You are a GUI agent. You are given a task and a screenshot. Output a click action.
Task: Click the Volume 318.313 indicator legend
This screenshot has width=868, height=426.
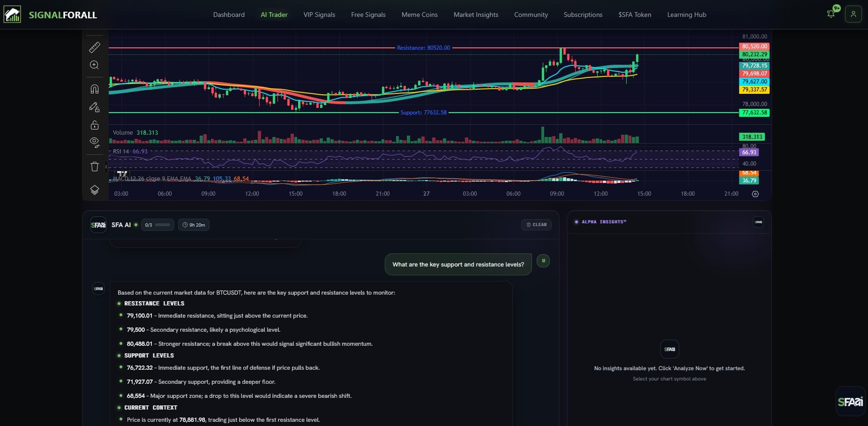click(135, 133)
